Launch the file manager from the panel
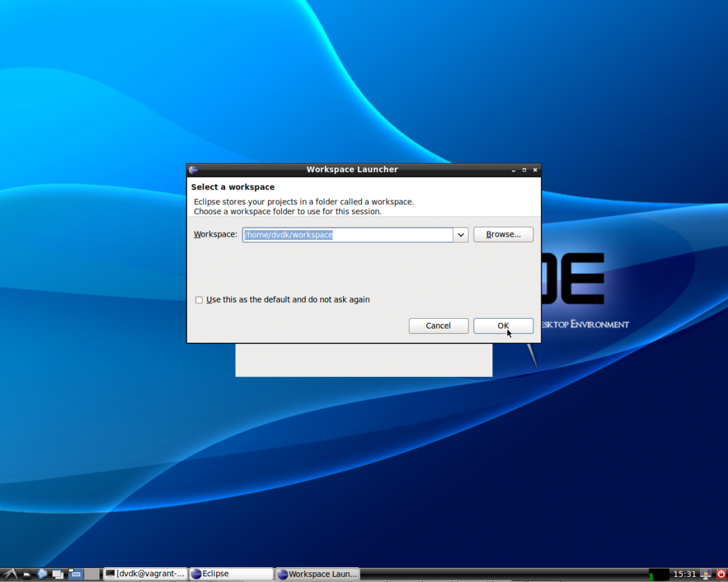Image resolution: width=728 pixels, height=582 pixels. [27, 574]
